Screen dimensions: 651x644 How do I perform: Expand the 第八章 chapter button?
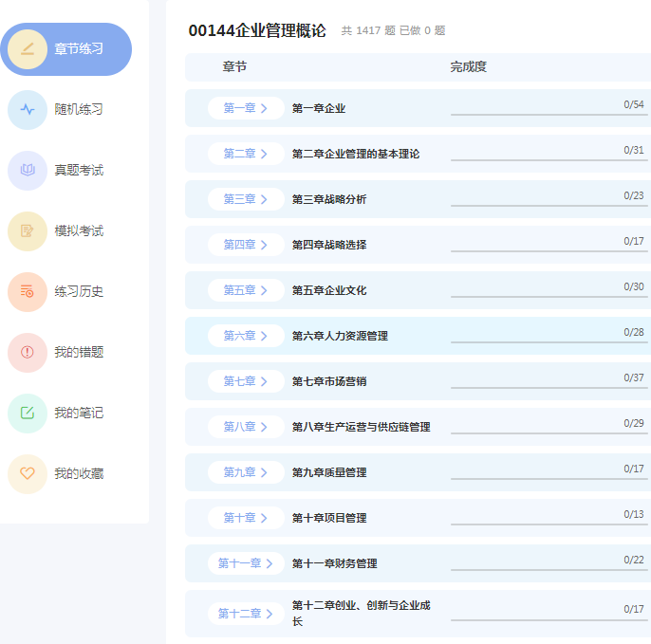coord(246,427)
